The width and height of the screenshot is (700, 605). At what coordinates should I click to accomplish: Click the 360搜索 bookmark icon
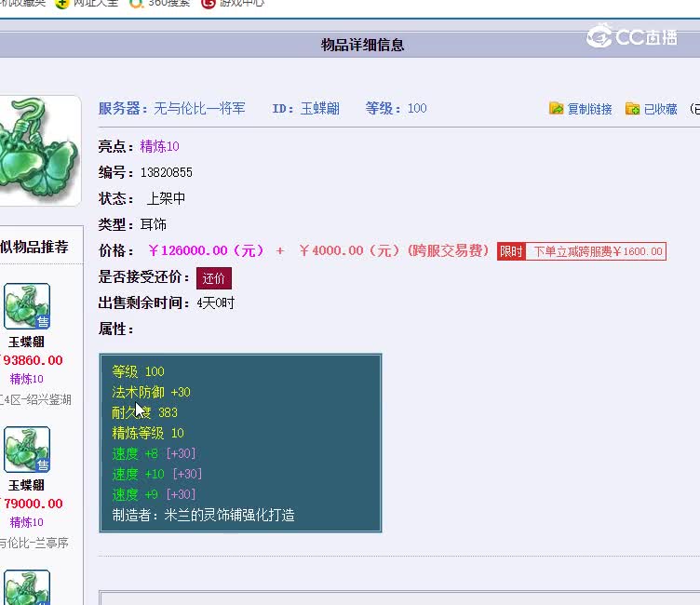point(136,4)
